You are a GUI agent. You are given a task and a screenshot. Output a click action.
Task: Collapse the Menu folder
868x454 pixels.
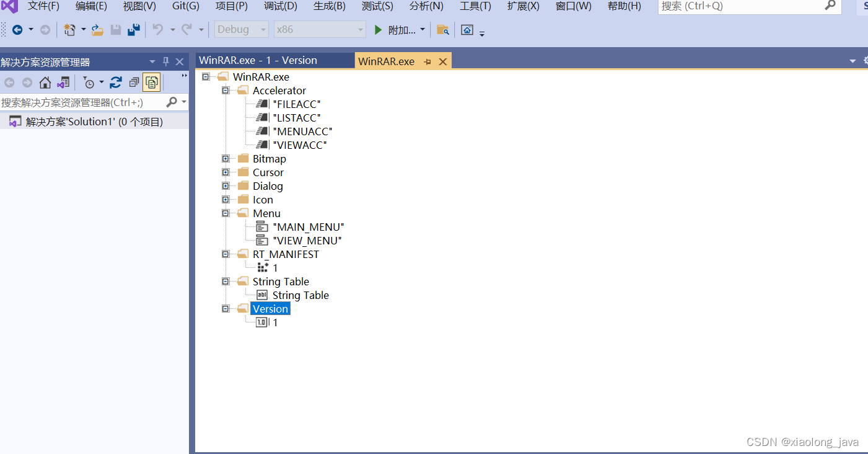point(226,213)
